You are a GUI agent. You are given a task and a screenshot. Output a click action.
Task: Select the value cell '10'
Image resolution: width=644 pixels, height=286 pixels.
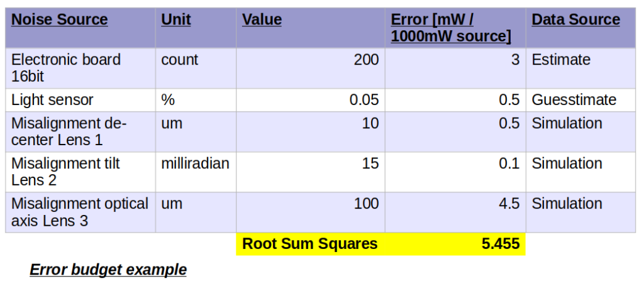(x=311, y=132)
